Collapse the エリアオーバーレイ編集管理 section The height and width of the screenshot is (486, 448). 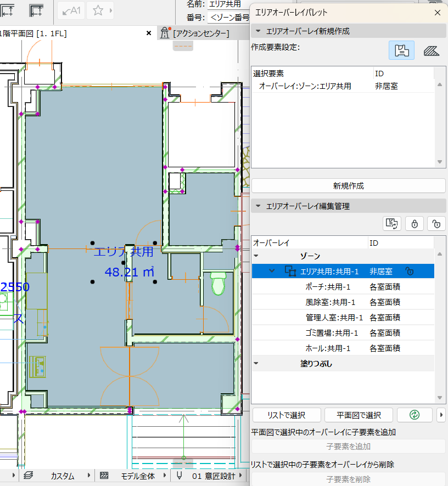coord(258,206)
